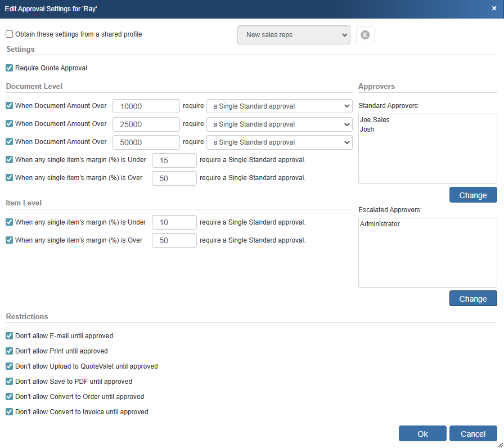Toggle Don't allow E-mail until approved

pos(10,336)
